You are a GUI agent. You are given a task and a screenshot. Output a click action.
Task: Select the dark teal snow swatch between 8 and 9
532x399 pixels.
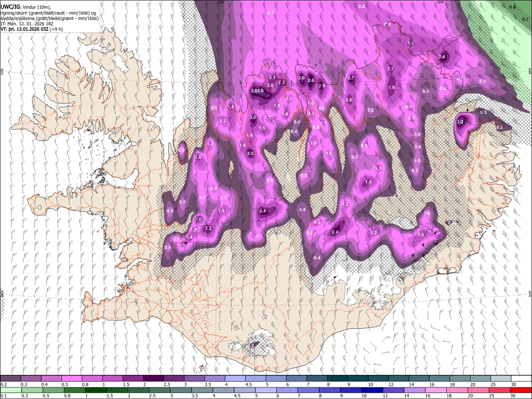[x=337, y=379]
